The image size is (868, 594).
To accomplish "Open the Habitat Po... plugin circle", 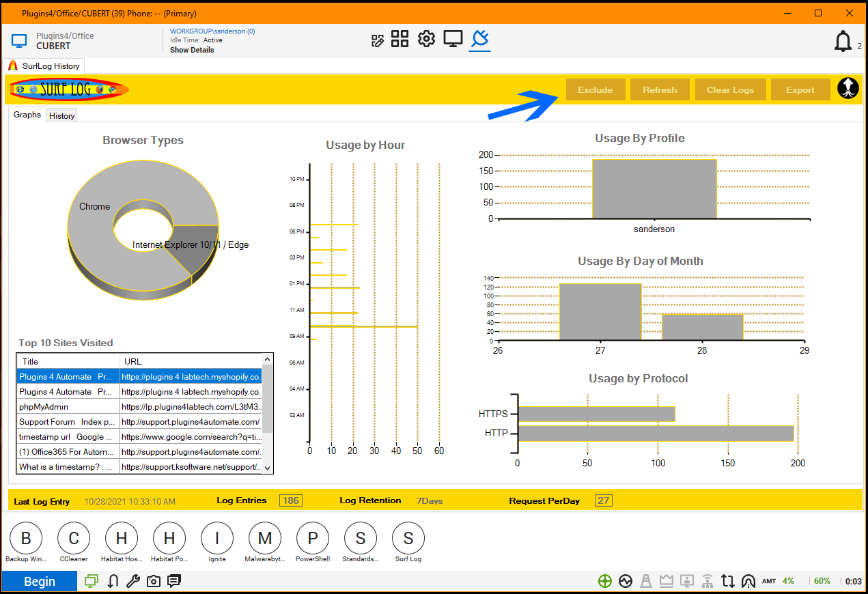I will [169, 538].
